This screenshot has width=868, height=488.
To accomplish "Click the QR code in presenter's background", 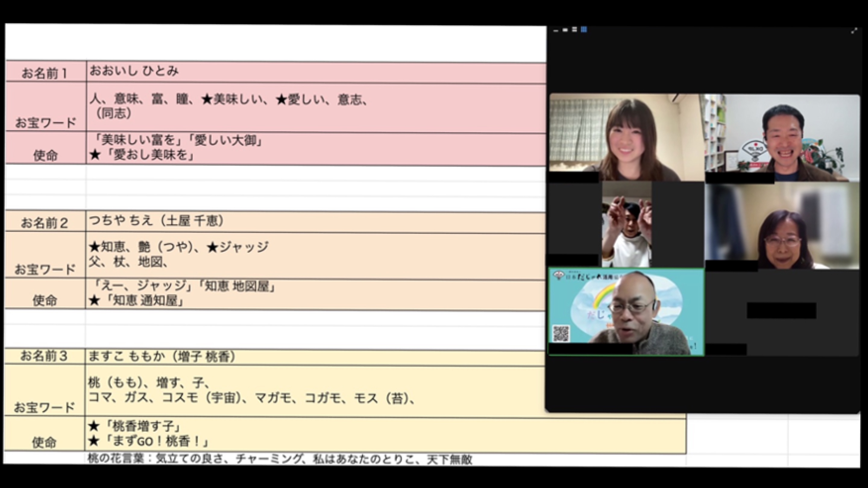I will coord(561,333).
